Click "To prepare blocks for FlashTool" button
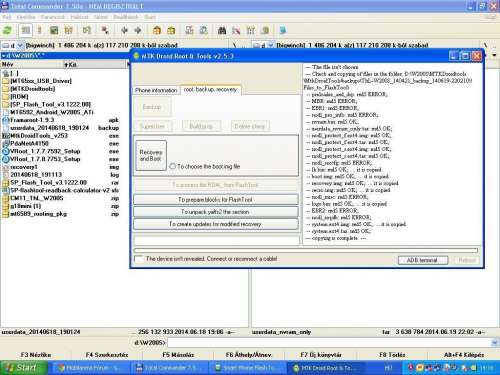500x375 pixels. (x=216, y=199)
